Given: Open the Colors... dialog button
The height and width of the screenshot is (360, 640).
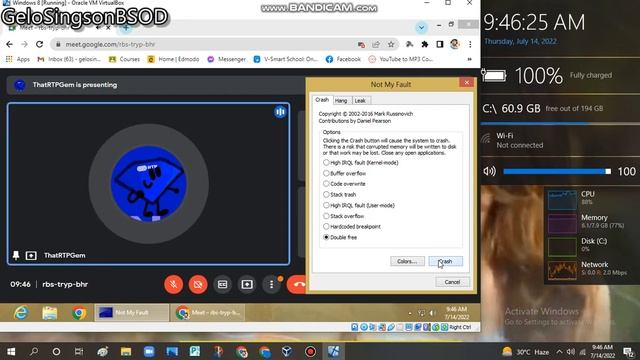Looking at the screenshot, I should [407, 261].
